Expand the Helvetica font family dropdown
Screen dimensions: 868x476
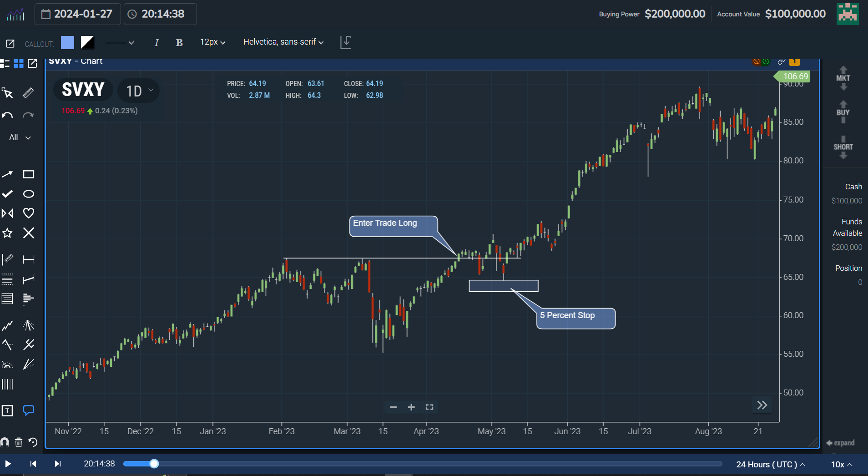point(283,42)
